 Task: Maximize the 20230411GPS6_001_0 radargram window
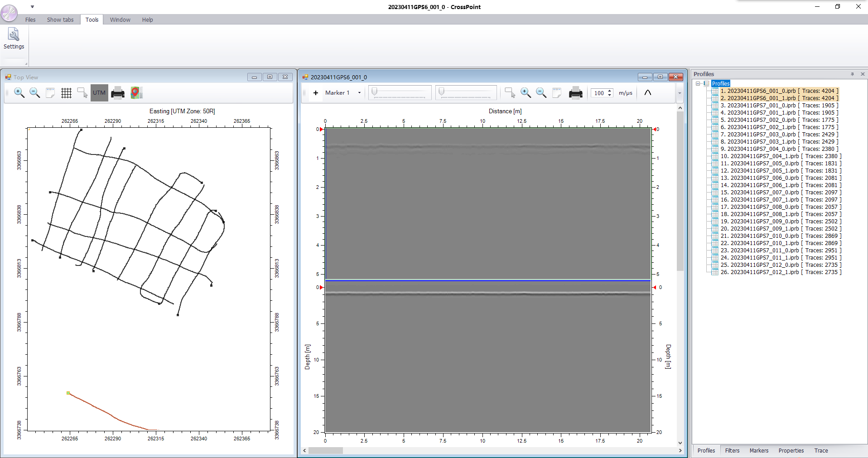(660, 77)
